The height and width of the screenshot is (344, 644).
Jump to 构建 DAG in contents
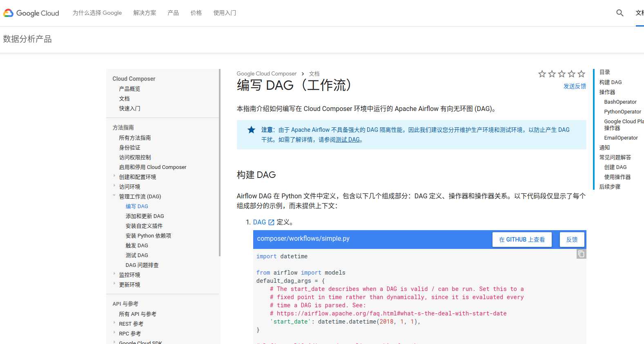tap(611, 82)
